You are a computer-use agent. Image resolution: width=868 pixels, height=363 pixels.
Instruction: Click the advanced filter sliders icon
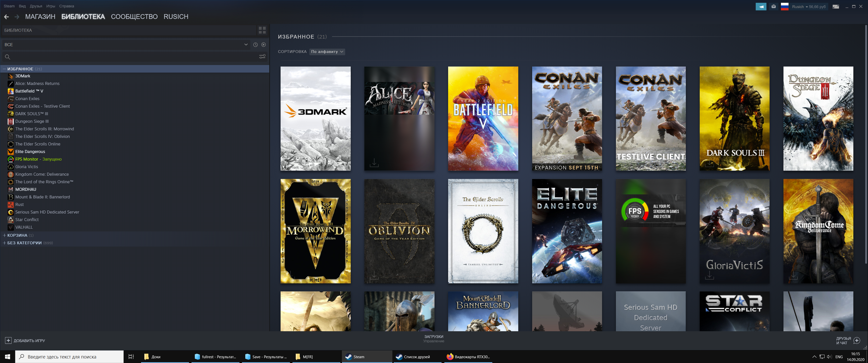(262, 56)
